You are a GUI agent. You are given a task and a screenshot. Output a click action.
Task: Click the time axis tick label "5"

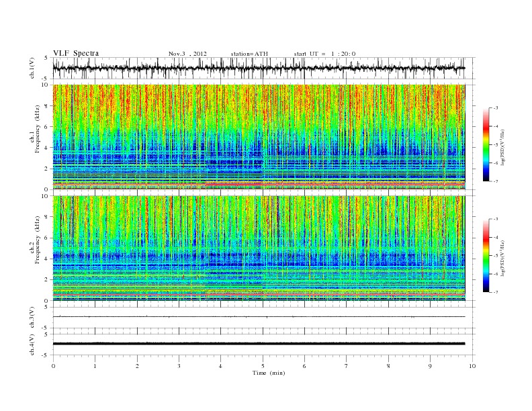[263, 366]
